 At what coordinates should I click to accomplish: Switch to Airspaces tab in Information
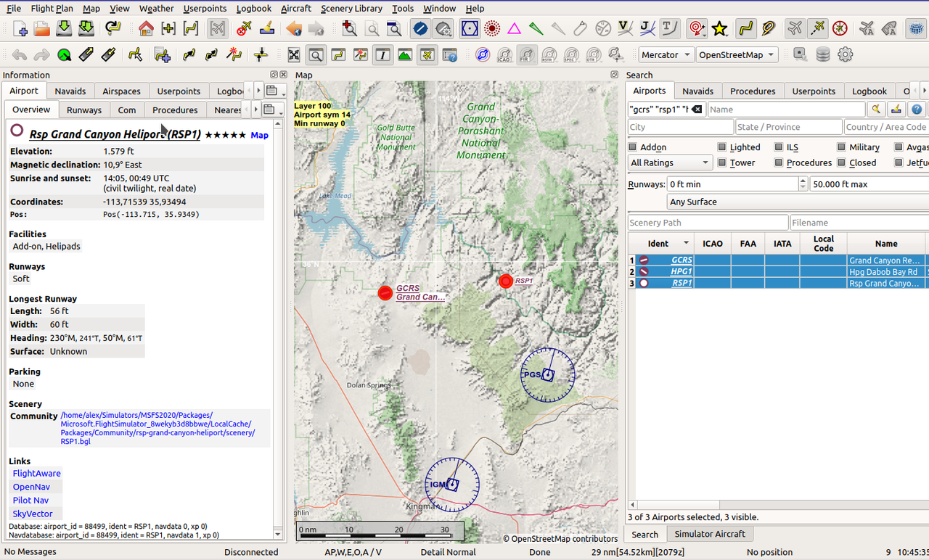(x=121, y=91)
